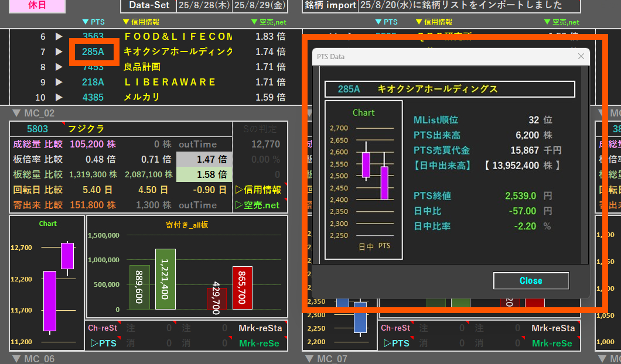Open the ▼ 信用情報 dropdown under Data-Set

(x=141, y=22)
